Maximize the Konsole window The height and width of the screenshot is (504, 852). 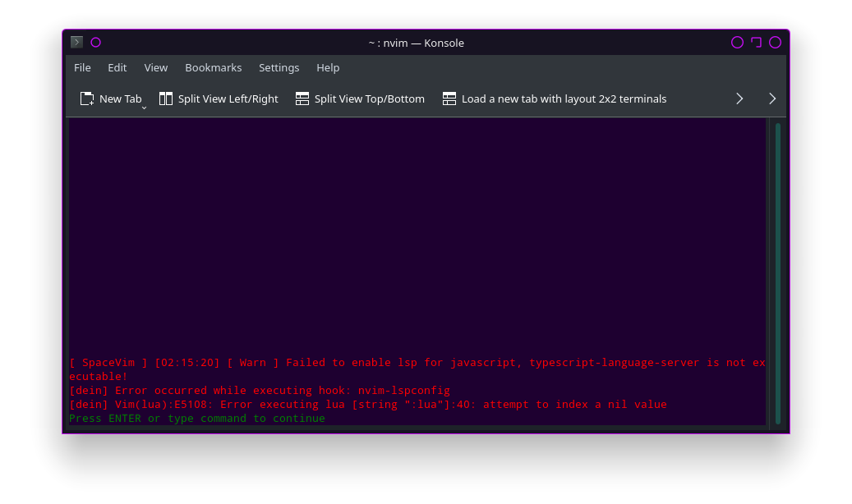[757, 43]
